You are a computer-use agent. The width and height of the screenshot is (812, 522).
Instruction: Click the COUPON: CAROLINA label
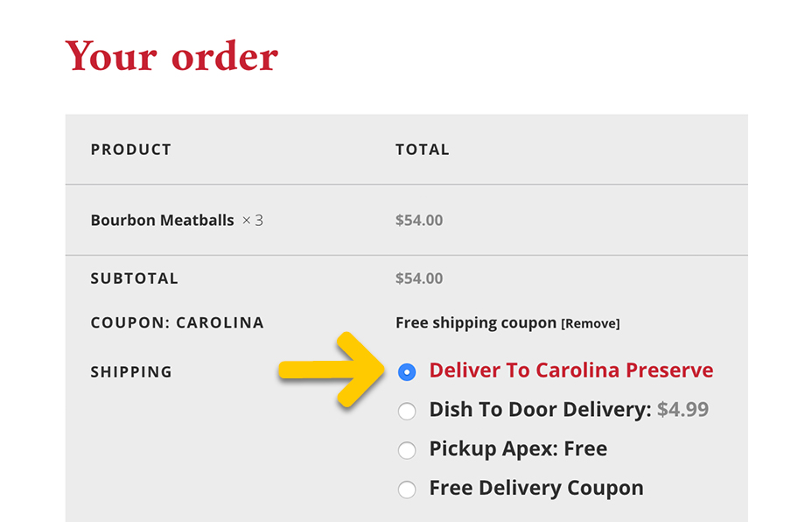[x=176, y=322]
